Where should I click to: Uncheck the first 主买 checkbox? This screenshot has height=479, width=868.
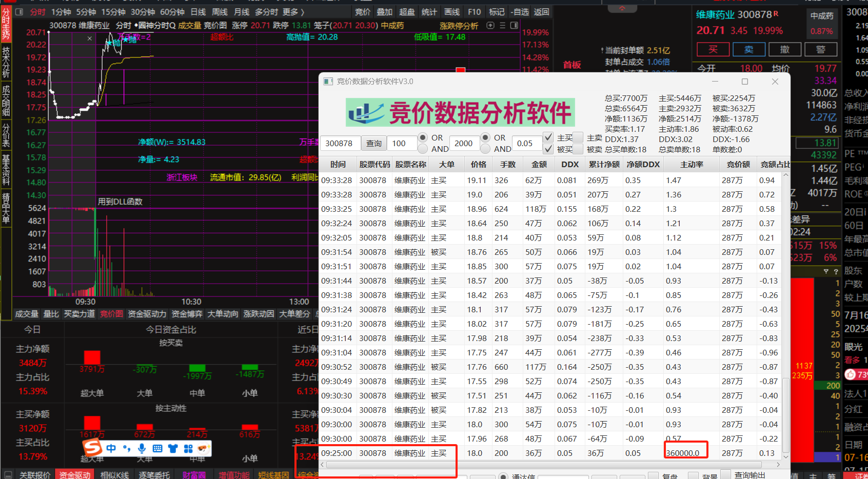[548, 137]
